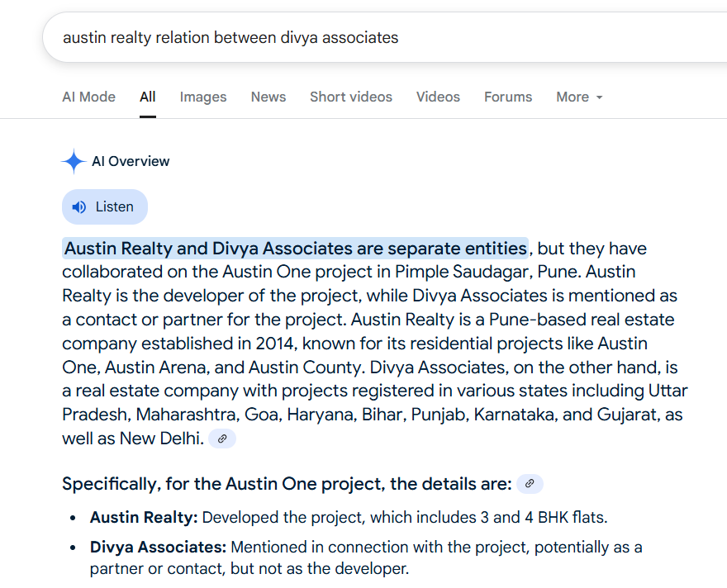
Task: Click the AI Overview sparkle icon
Action: pos(74,161)
